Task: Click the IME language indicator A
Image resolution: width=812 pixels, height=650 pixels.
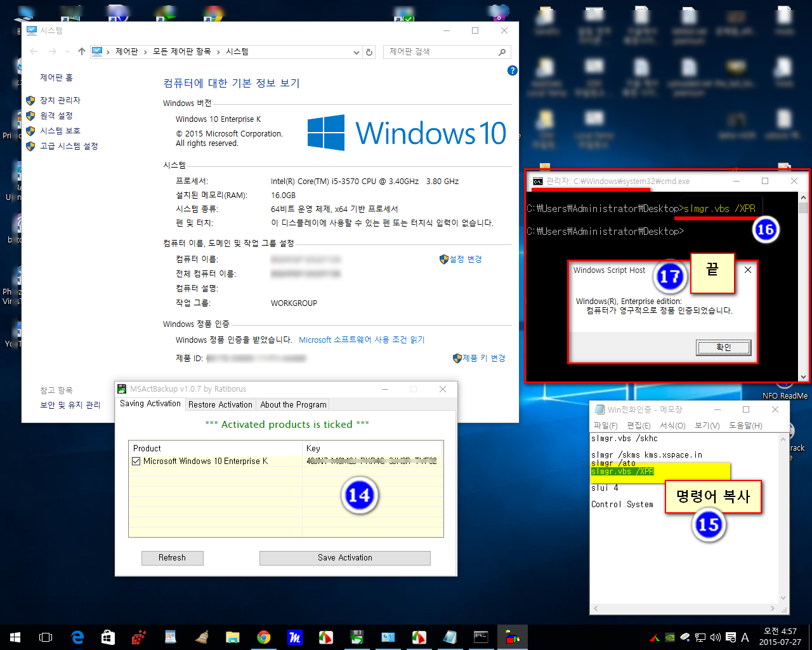Action: (745, 637)
